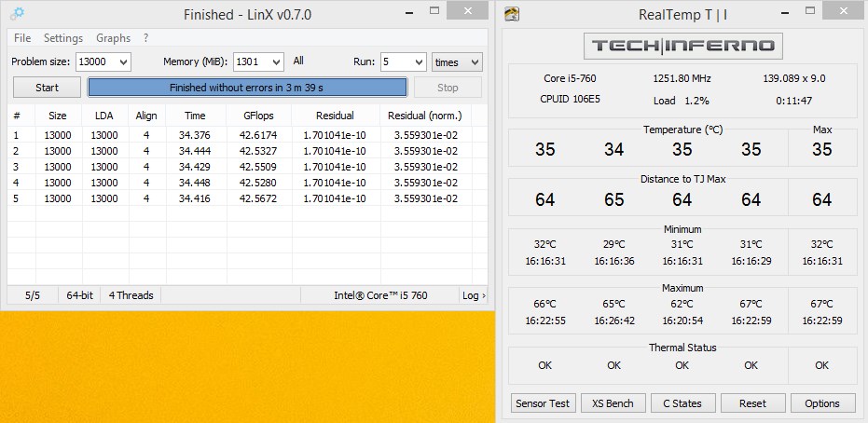Expand the Log panel in LinX
The height and width of the screenshot is (423, 868).
tap(474, 295)
